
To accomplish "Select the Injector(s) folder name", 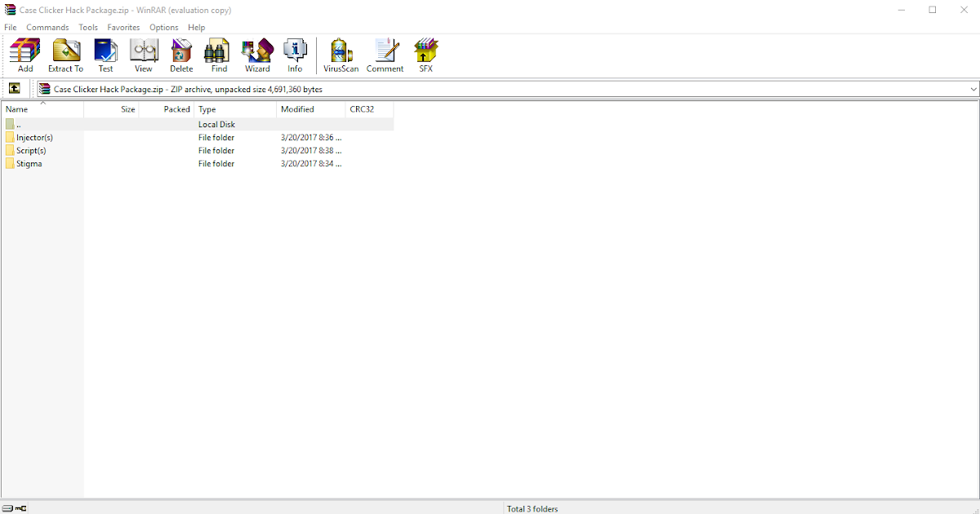I will (x=34, y=138).
